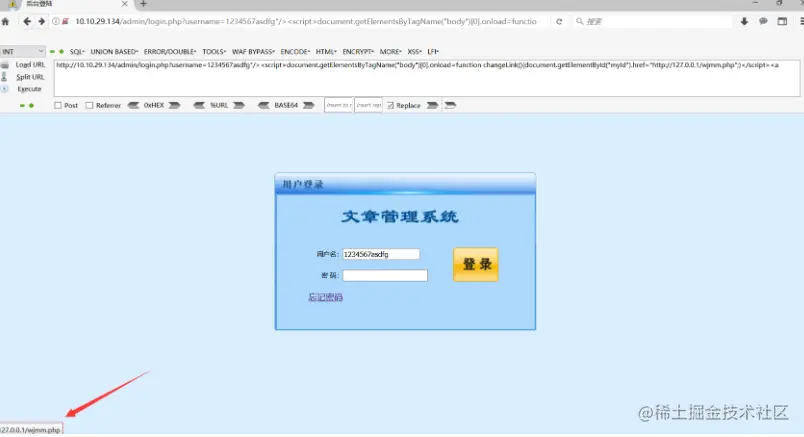Viewport: 804px width, 437px height.
Task: Open the 忘记密码 forgot password link
Action: (x=326, y=297)
